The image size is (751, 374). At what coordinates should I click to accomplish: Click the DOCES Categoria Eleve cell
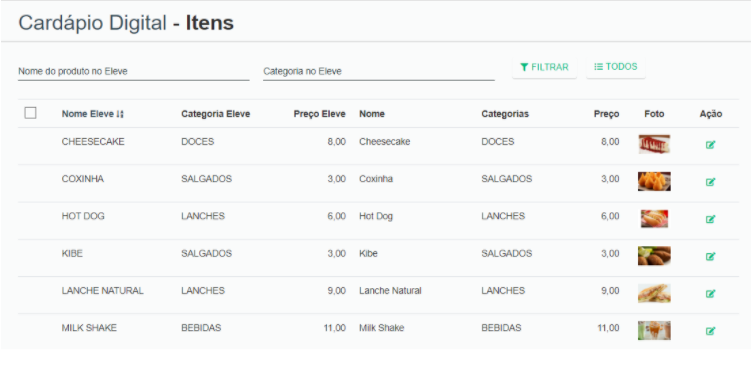pyautogui.click(x=197, y=142)
